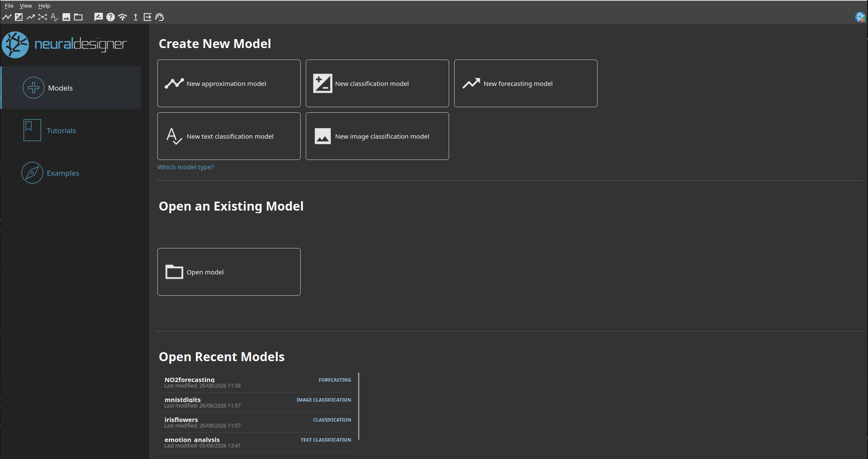Viewport: 868px width, 459px height.
Task: Click the network nodes toolbar icon
Action: pos(43,17)
